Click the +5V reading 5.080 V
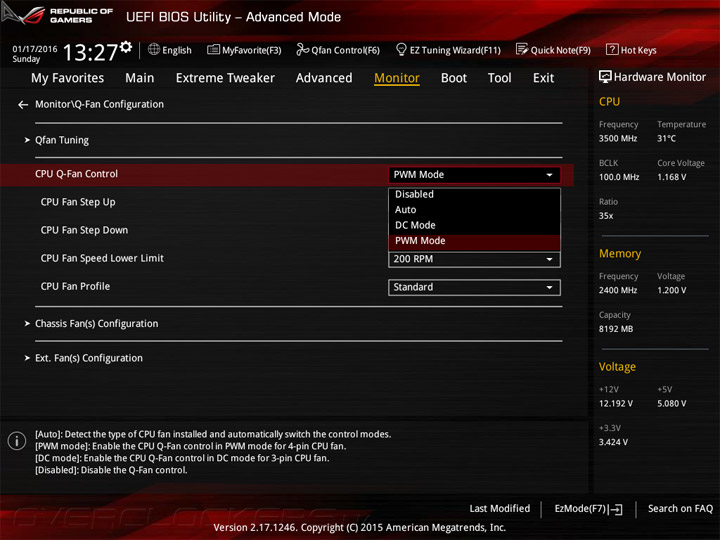Screen dimensions: 720x540 click(x=671, y=404)
